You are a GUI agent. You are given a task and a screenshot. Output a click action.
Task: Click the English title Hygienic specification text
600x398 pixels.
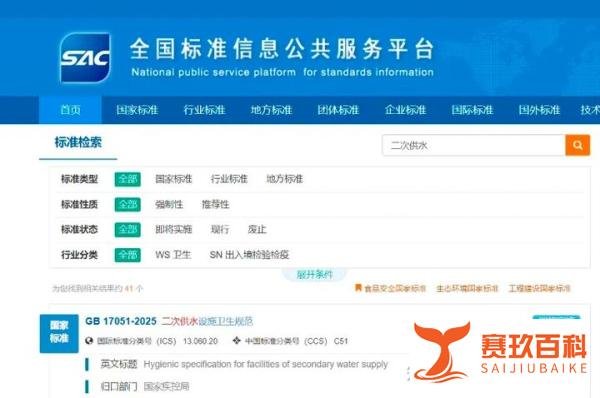266,364
